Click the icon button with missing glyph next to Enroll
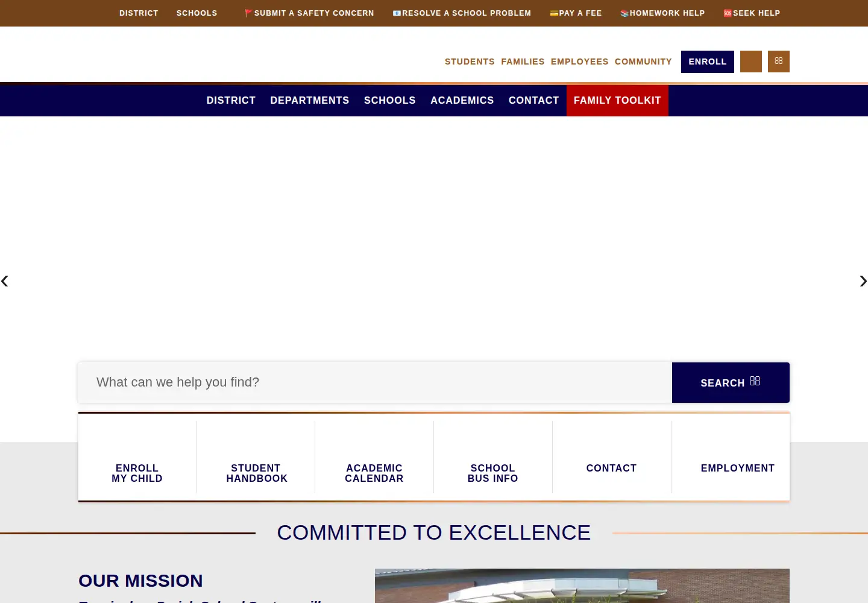 click(x=778, y=62)
